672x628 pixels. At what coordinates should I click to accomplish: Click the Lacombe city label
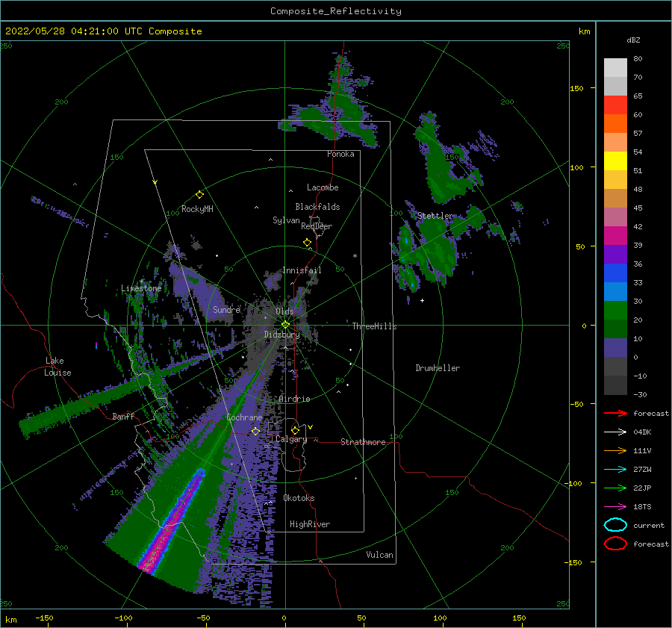pos(323,187)
